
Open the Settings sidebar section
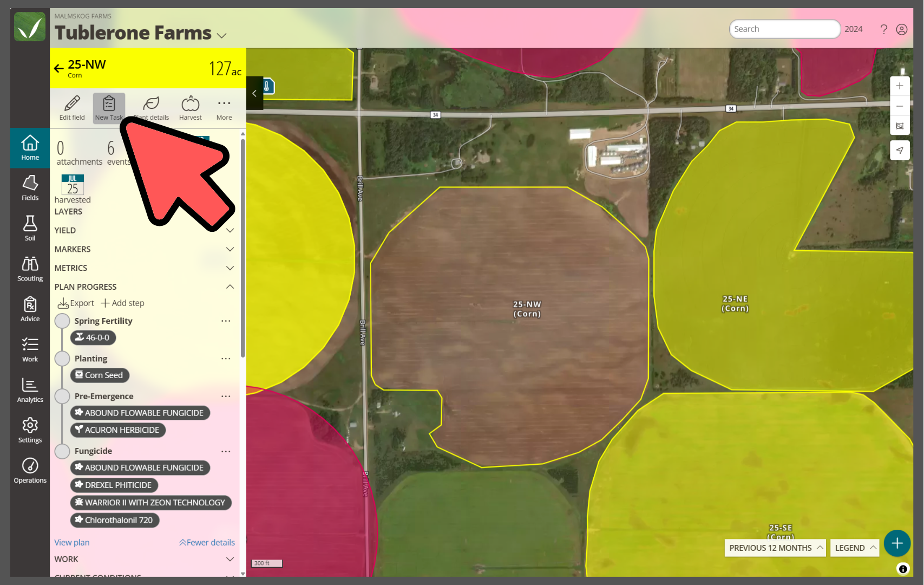pos(30,430)
